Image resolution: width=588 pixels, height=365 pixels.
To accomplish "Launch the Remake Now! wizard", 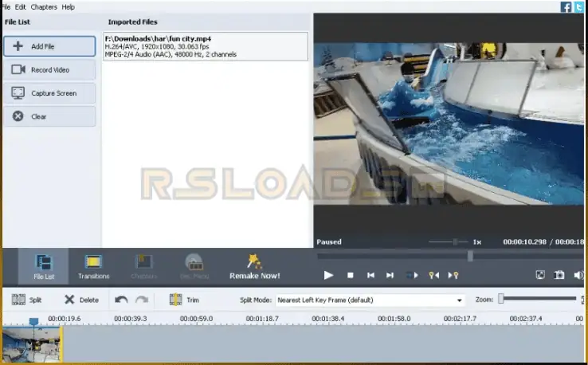I will tap(254, 267).
